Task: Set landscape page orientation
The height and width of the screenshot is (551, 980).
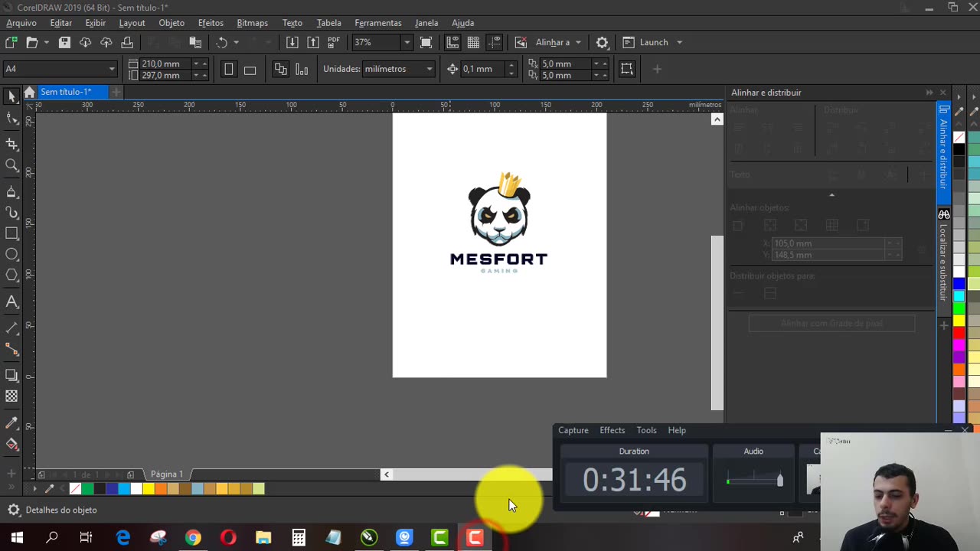Action: (250, 69)
